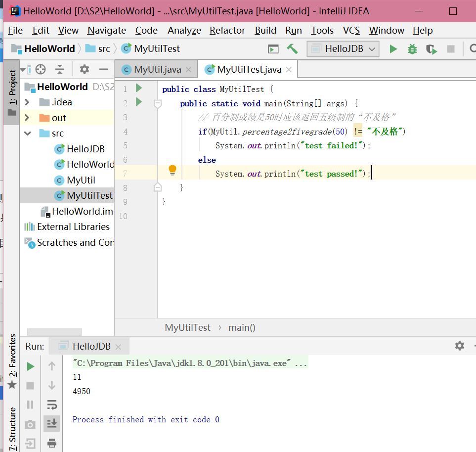Screen dimensions: 476x452
Task: Hide the Project tool window
Action: [103, 70]
